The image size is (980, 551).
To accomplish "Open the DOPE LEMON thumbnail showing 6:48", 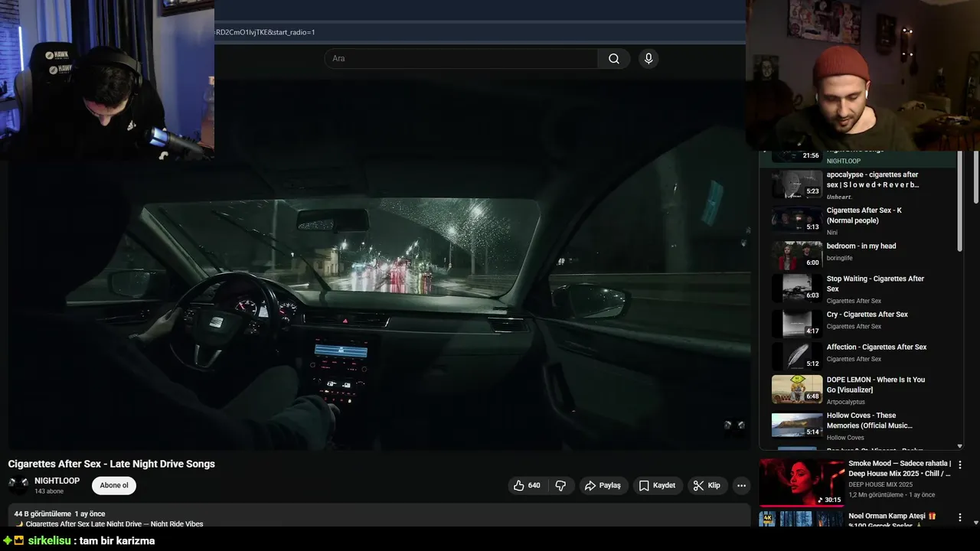I will (x=797, y=390).
